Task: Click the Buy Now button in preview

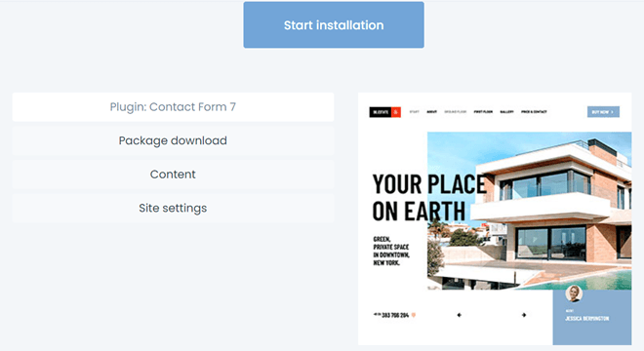Action: pos(603,112)
